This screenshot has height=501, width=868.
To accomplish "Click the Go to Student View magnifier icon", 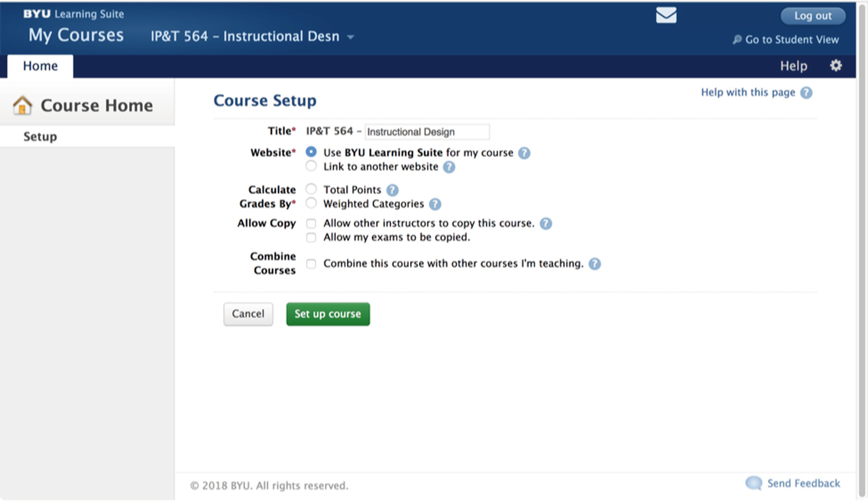I will pos(737,40).
